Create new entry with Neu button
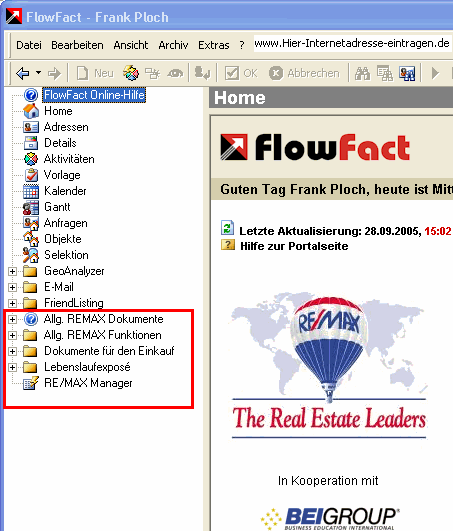453x531 pixels. coord(94,73)
